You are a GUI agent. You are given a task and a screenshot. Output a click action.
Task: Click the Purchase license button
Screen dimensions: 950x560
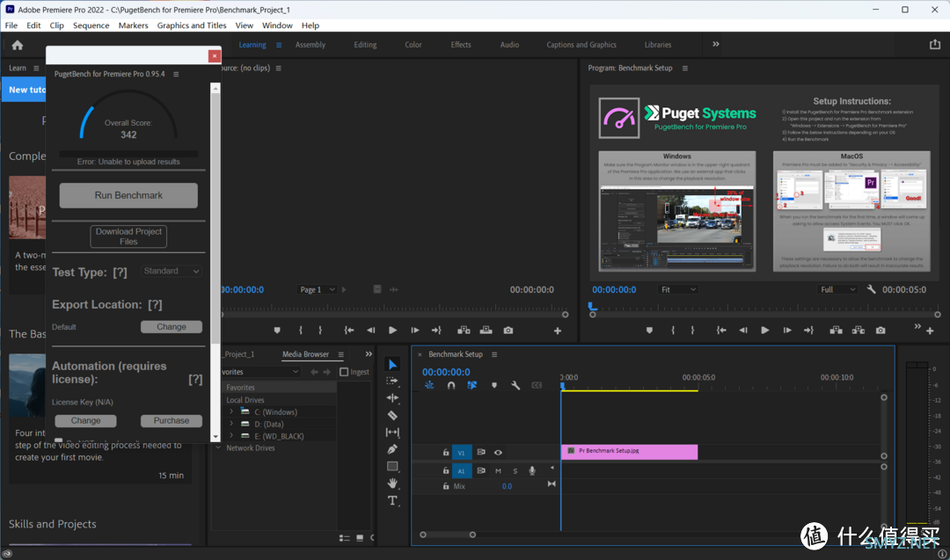pyautogui.click(x=172, y=421)
